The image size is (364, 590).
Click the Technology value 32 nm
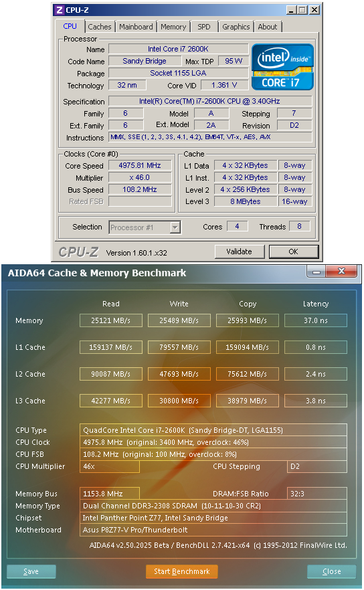coord(127,85)
